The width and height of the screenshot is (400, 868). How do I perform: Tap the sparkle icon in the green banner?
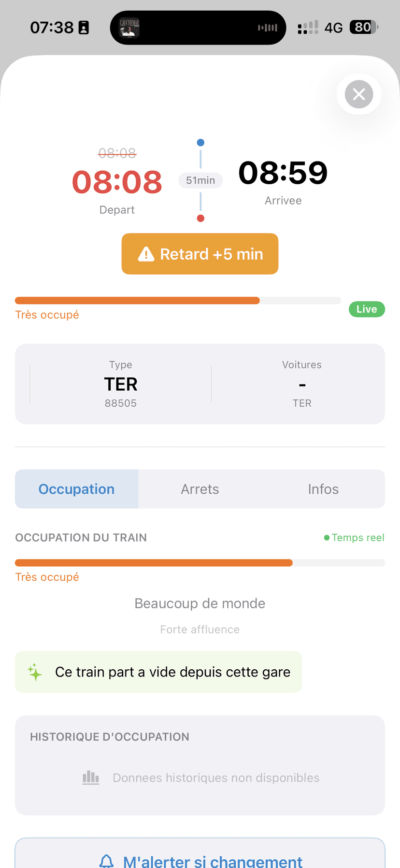pos(35,672)
